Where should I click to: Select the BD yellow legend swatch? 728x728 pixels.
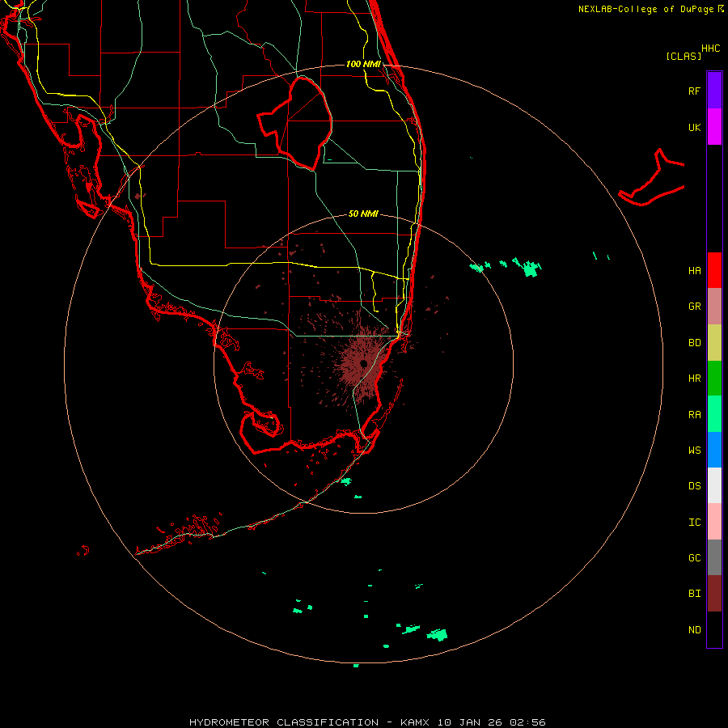[x=714, y=343]
